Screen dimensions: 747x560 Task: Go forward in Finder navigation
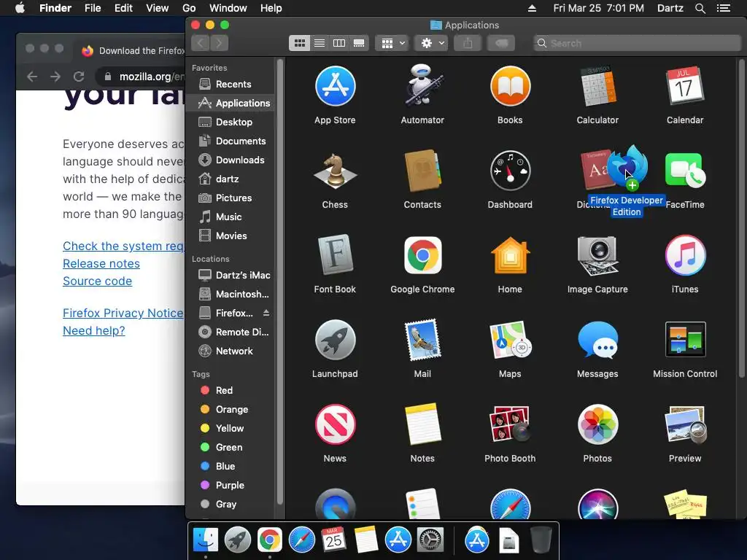219,43
